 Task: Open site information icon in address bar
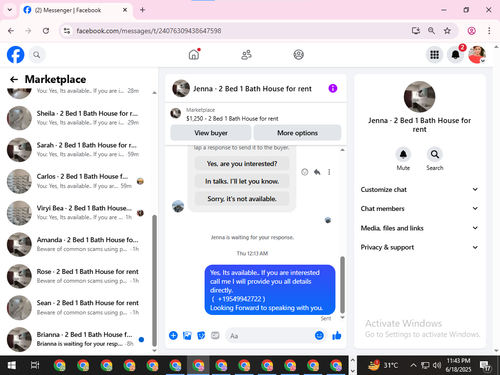coord(67,31)
